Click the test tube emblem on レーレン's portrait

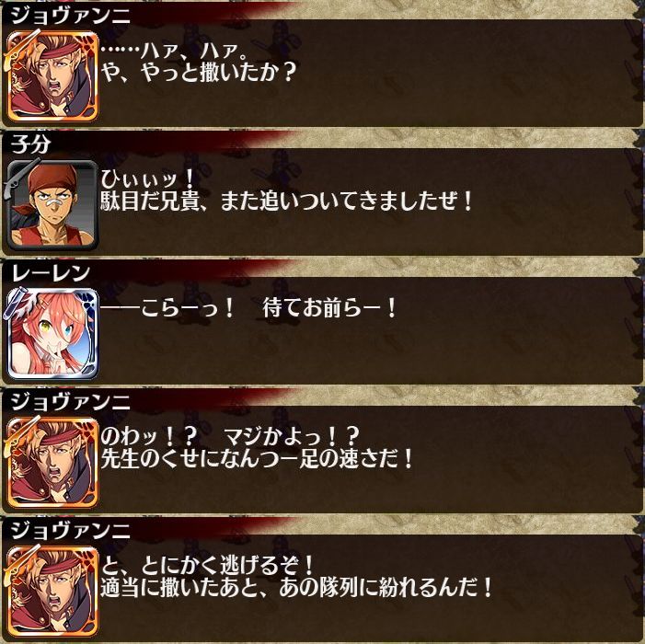[15, 303]
